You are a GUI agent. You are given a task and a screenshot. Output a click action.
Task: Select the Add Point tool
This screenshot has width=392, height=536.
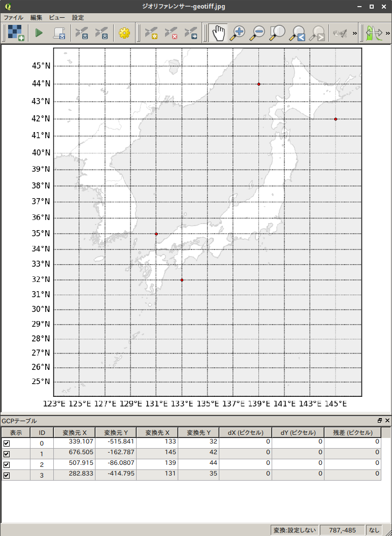151,33
